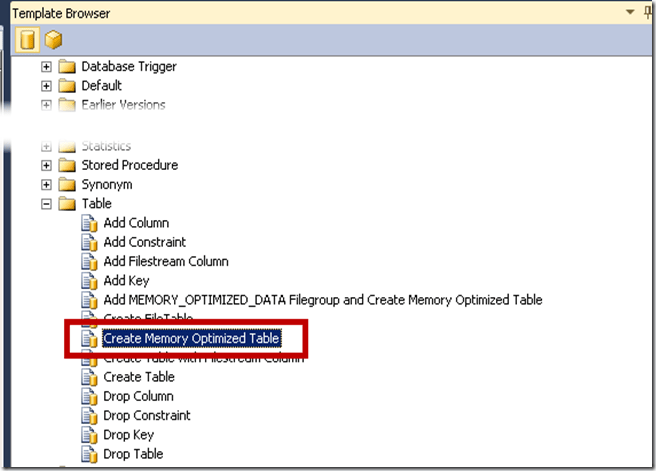The width and height of the screenshot is (656, 471).
Task: Expand the Default folder node
Action: (x=46, y=86)
